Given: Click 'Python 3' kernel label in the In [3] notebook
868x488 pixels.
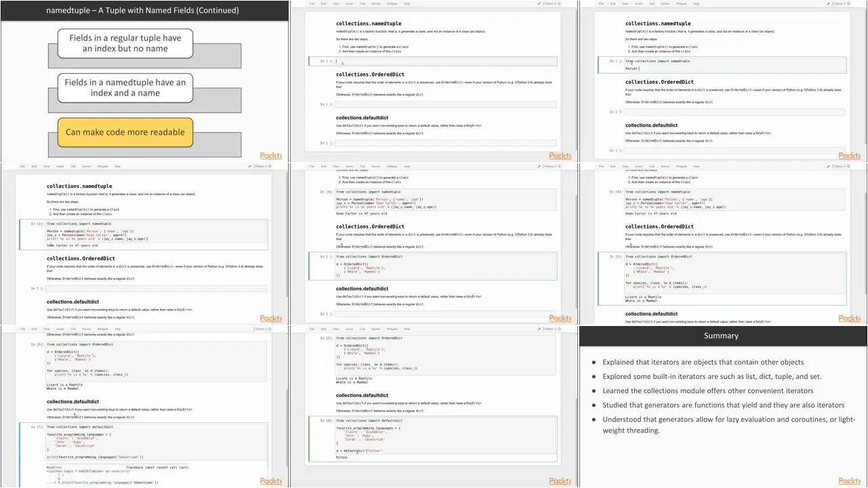Looking at the screenshot, I should pyautogui.click(x=262, y=166).
